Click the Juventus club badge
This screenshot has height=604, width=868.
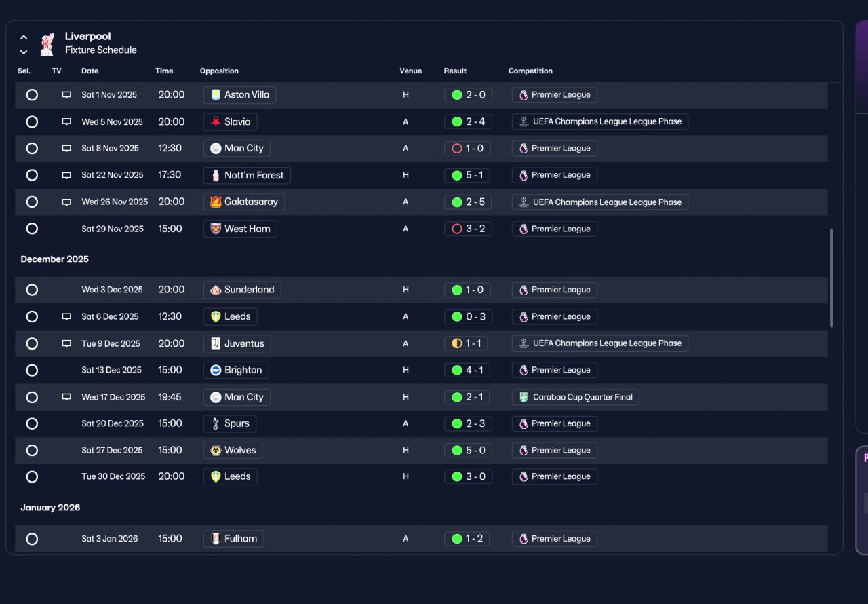click(x=216, y=343)
